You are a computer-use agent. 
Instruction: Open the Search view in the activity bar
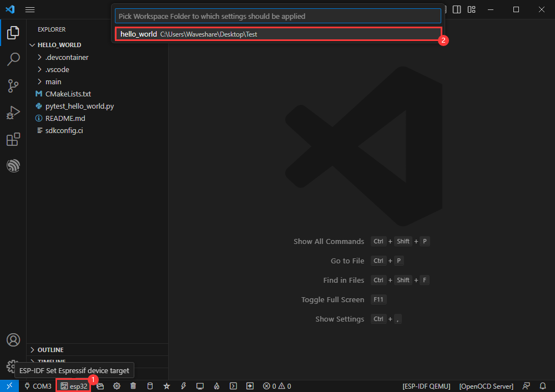pyautogui.click(x=13, y=59)
